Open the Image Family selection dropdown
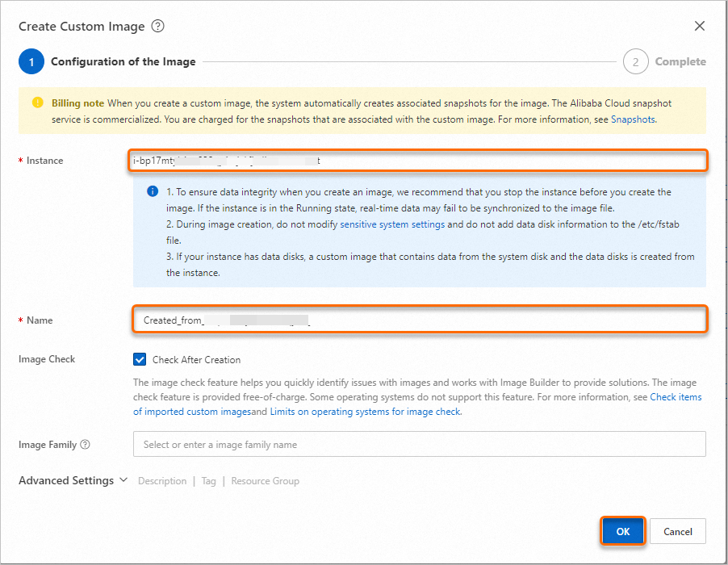Screen dimensions: 728x565 tap(419, 444)
